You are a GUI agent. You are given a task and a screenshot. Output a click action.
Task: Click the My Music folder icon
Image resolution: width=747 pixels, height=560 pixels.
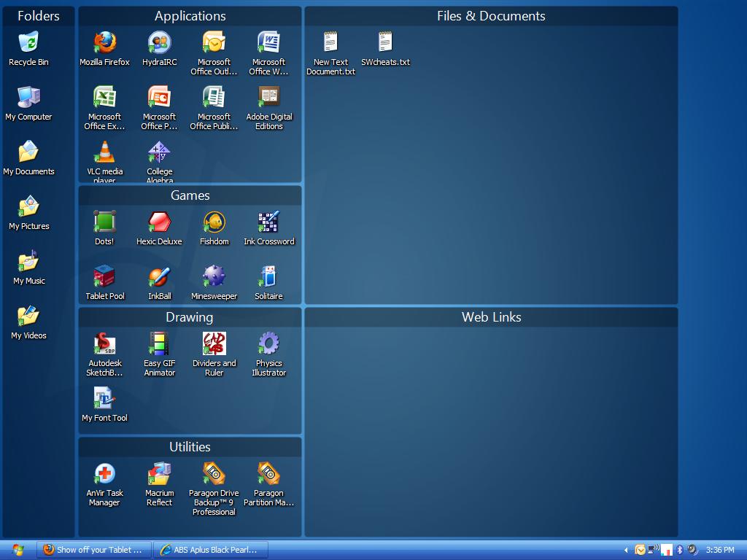click(28, 261)
